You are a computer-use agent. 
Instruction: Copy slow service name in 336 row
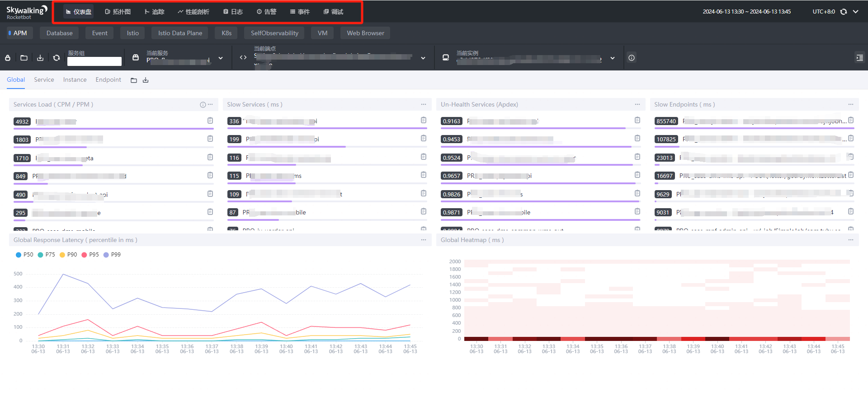point(424,120)
